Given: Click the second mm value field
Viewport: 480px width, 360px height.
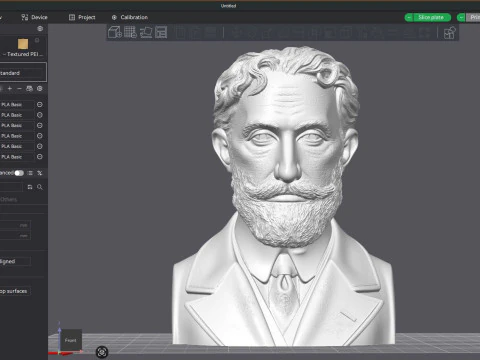Looking at the screenshot, I should [x=15, y=236].
